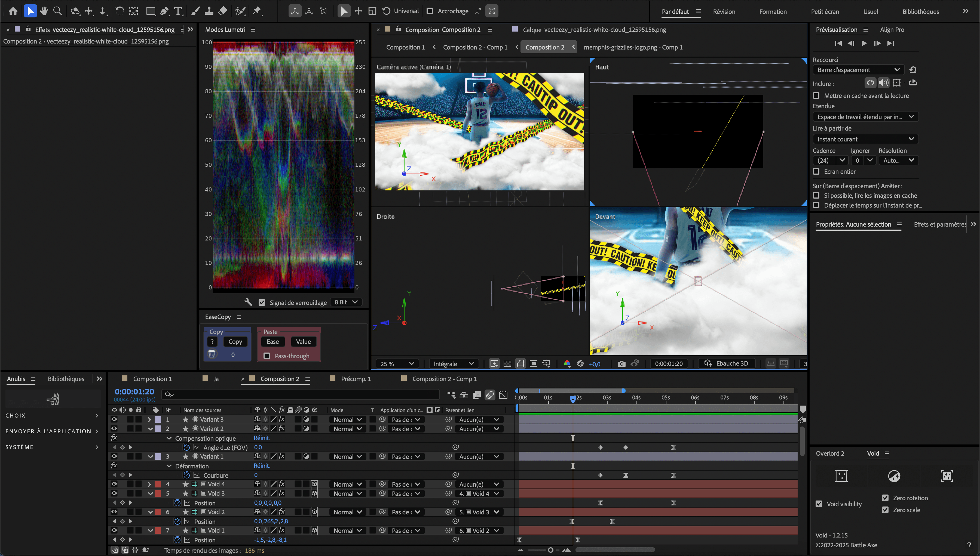Open Instant courant dropdown

tap(865, 139)
